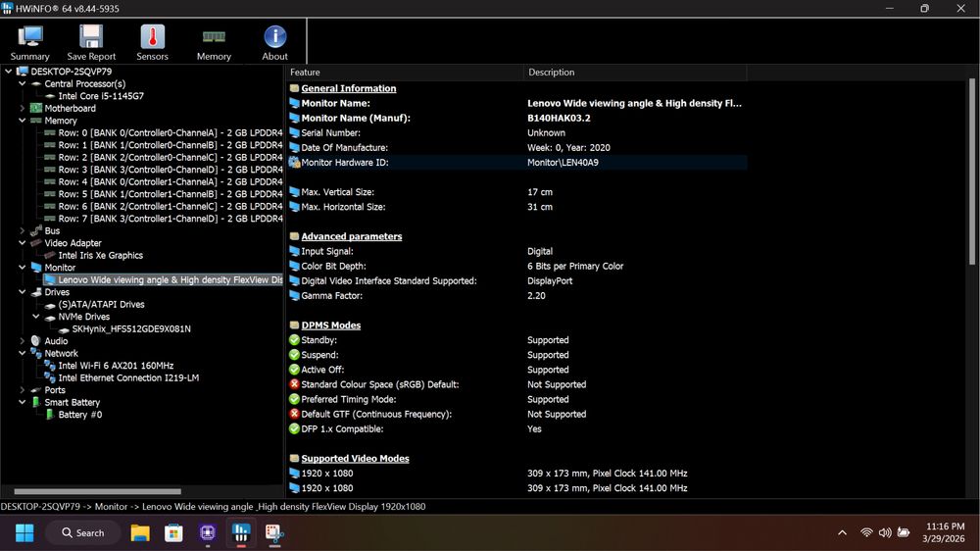Expand the Bus tree node
Image resolution: width=980 pixels, height=551 pixels.
point(23,230)
